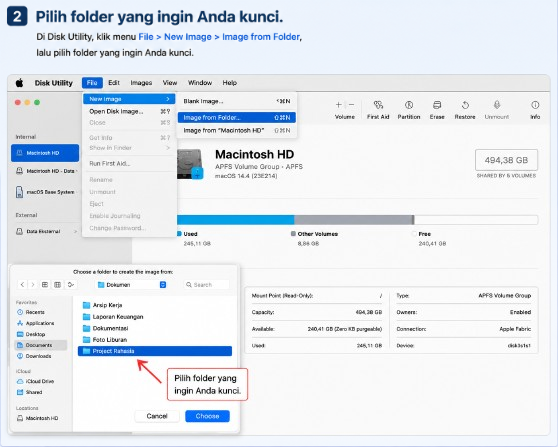Open the File menu in menu bar
Image resolution: width=558 pixels, height=447 pixels.
coord(92,83)
